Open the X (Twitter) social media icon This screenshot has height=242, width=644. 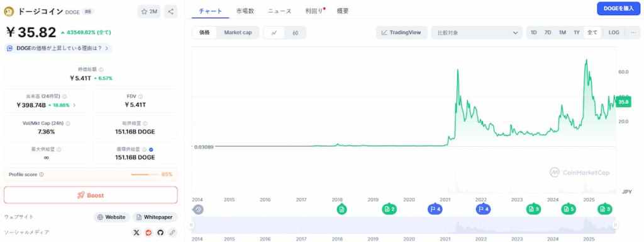tap(136, 233)
